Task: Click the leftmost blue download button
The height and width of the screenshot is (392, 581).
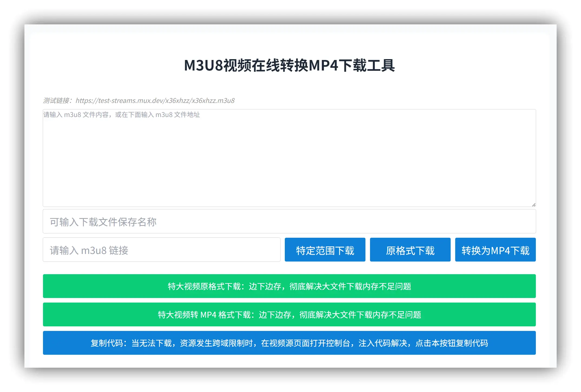Action: pos(325,250)
